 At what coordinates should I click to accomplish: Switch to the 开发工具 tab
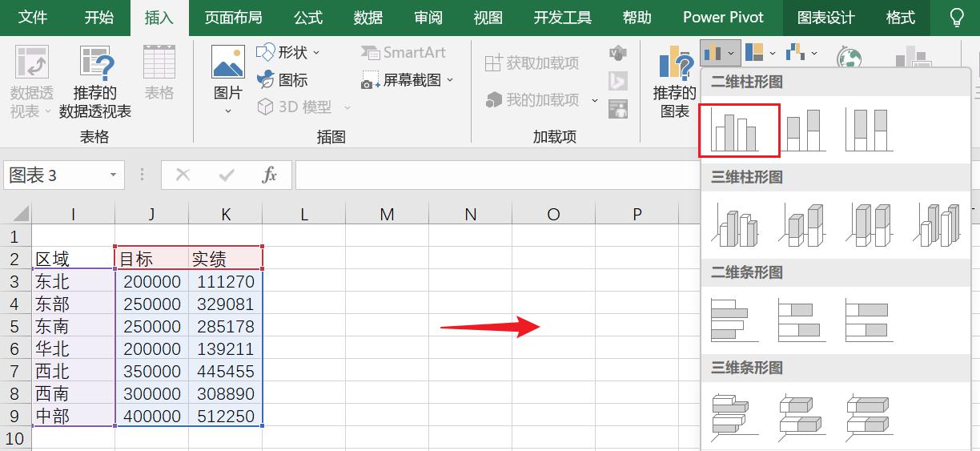tap(562, 18)
